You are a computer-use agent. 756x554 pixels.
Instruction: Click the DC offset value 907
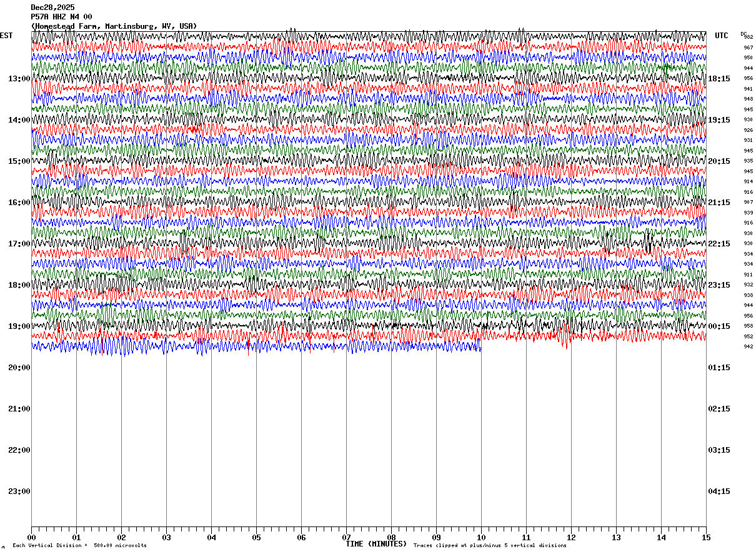pos(748,202)
